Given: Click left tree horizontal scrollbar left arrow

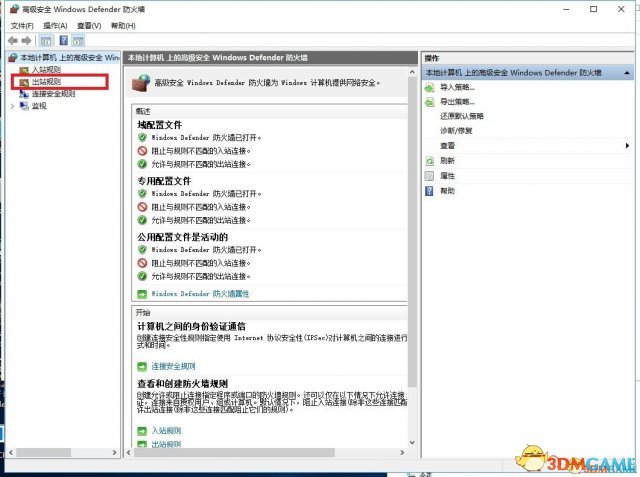Looking at the screenshot, I should (11, 453).
